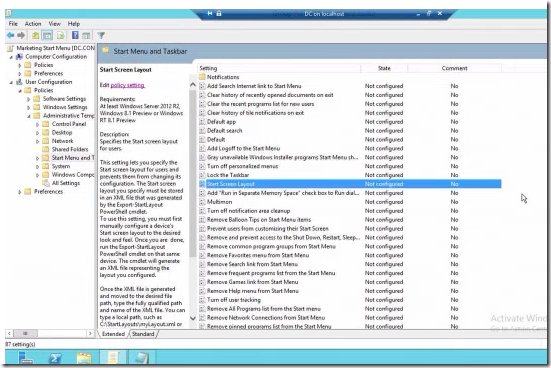The image size is (551, 368).
Task: Expand the Control Panel node
Action: tap(37, 124)
